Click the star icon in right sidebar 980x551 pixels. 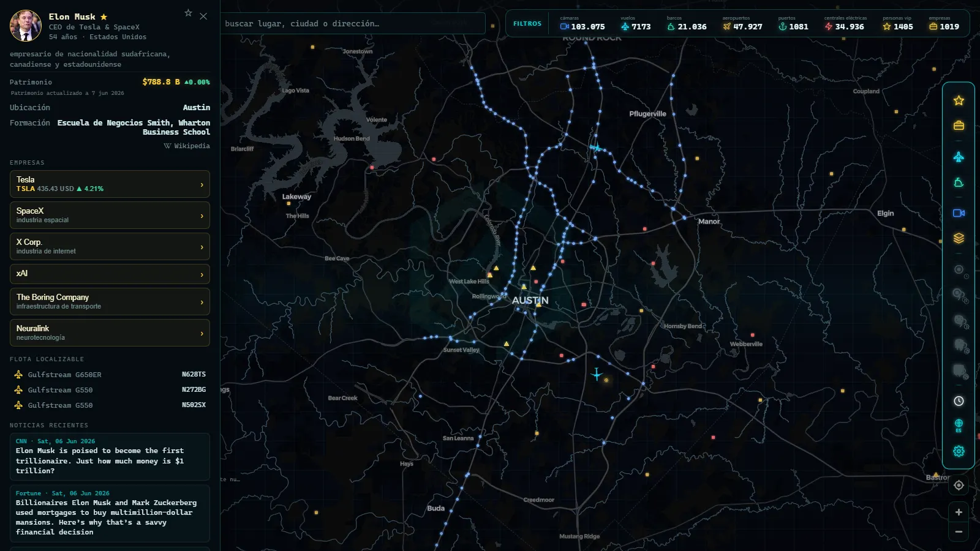tap(959, 100)
